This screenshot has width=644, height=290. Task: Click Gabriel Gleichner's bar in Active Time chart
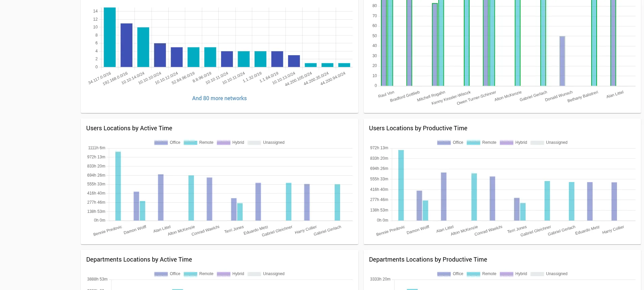[288, 202]
